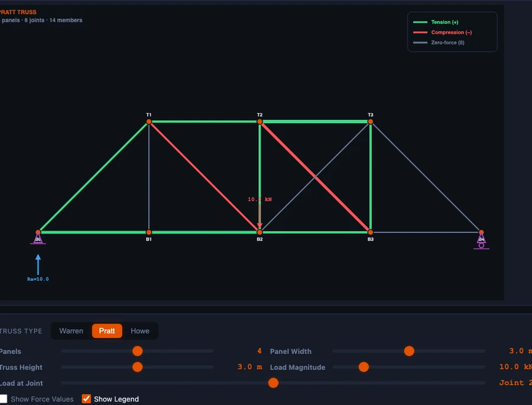Click the Ra=10.0 reaction label
Image resolution: width=532 pixels, height=405 pixels.
38,279
